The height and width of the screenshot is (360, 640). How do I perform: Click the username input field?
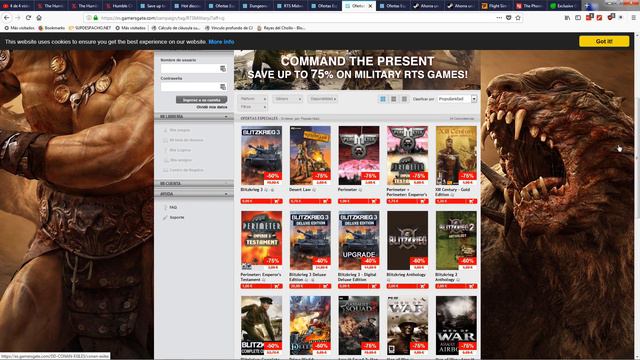pos(193,68)
